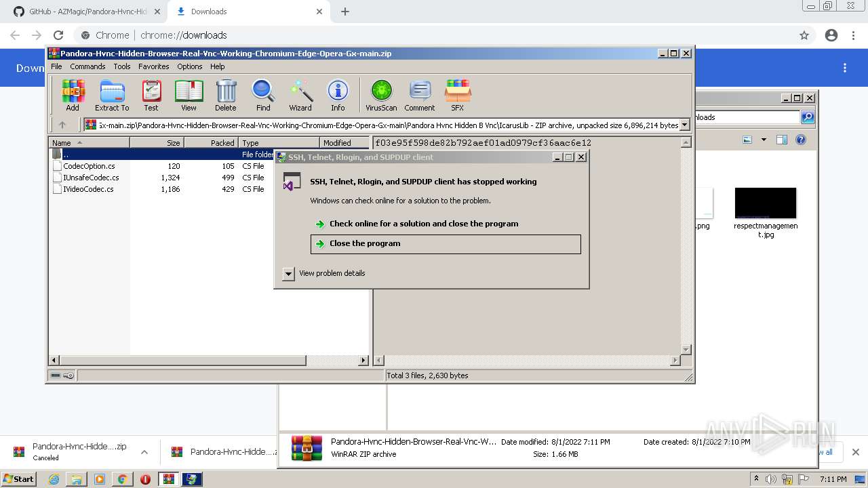Click comment pane vertical scrollbar up arrow
The width and height of the screenshot is (868, 488).
tap(686, 142)
